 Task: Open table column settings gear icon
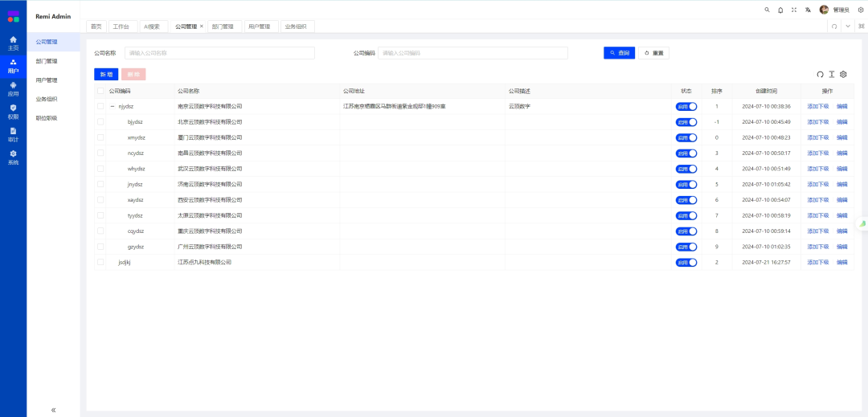[843, 74]
